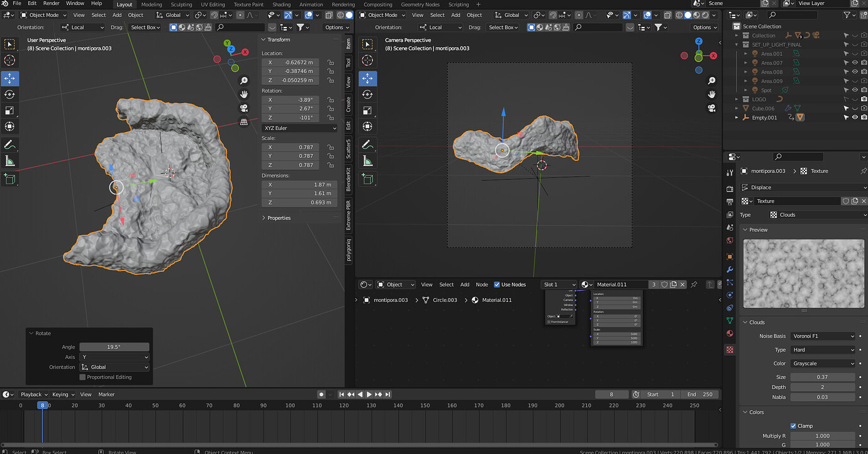The width and height of the screenshot is (868, 454).
Task: Jump to the timeline end frame
Action: 388,394
